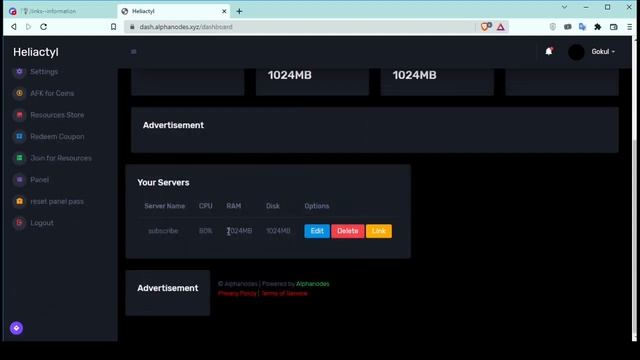Open the Resources Store

[49, 115]
